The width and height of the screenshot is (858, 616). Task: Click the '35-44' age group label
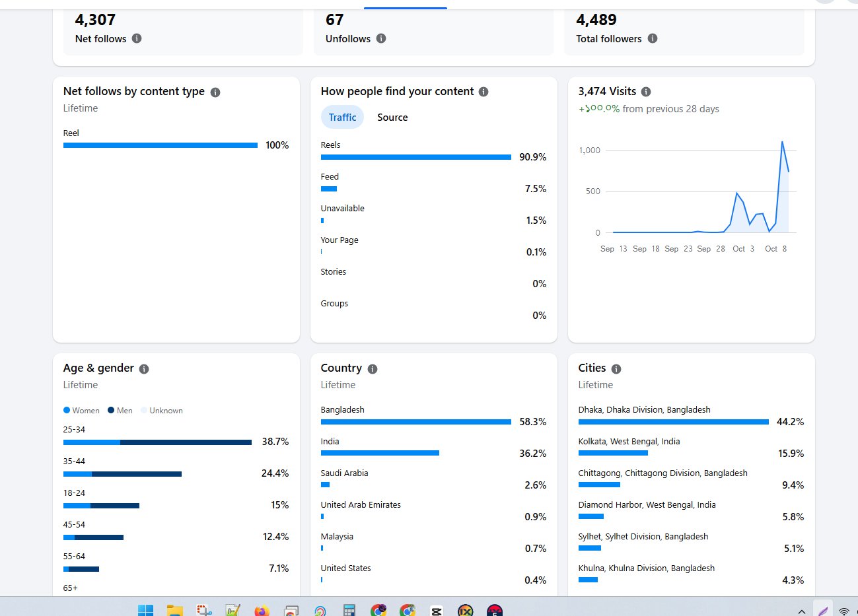click(x=74, y=462)
